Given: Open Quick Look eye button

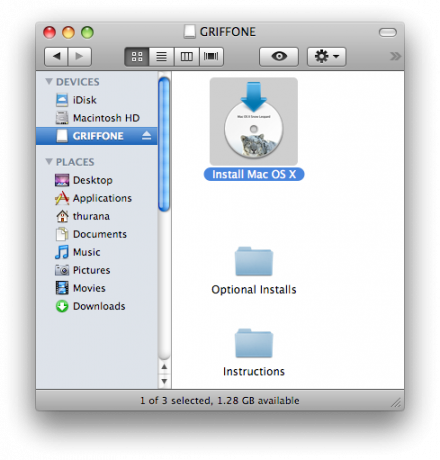Looking at the screenshot, I should coord(279,56).
